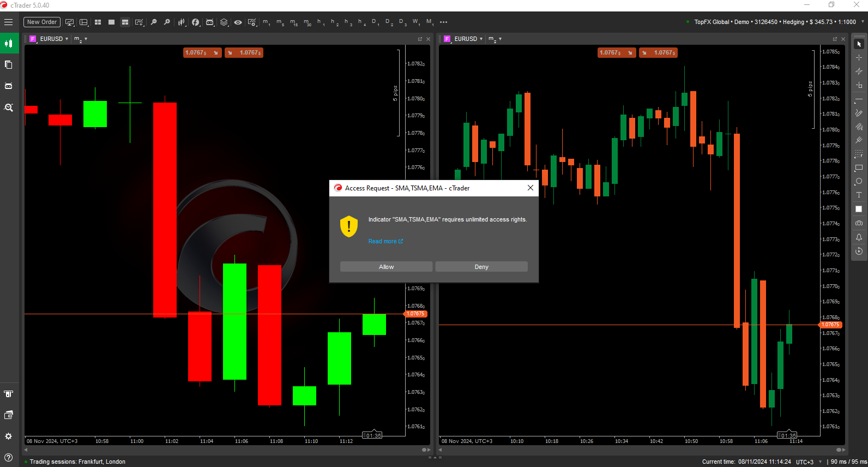Switch to h1 timeframe

pos(321,22)
